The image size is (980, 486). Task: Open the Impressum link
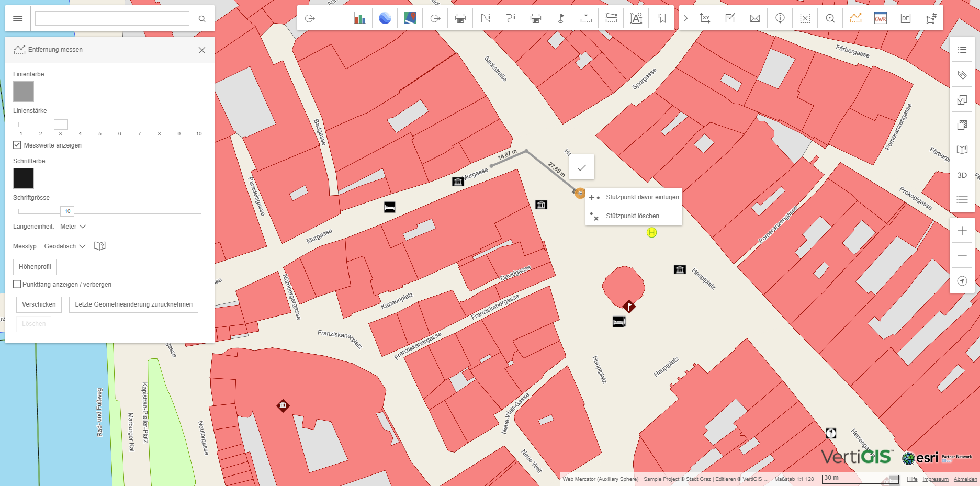[936, 479]
